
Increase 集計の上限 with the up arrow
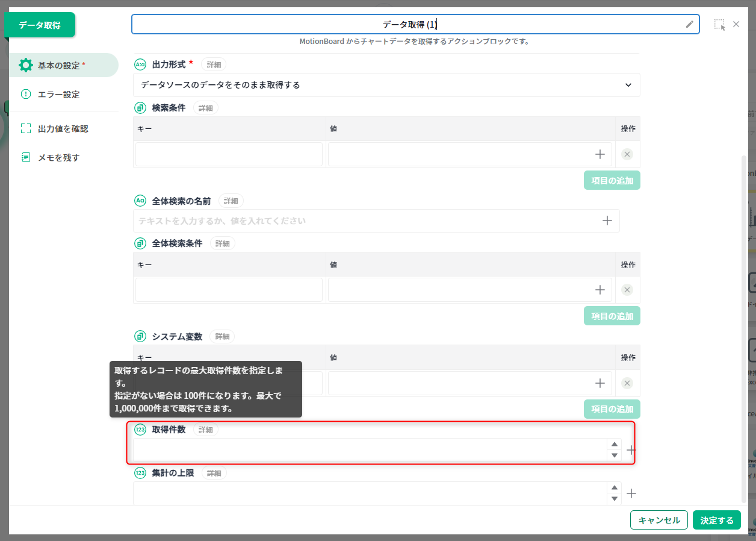click(x=615, y=487)
